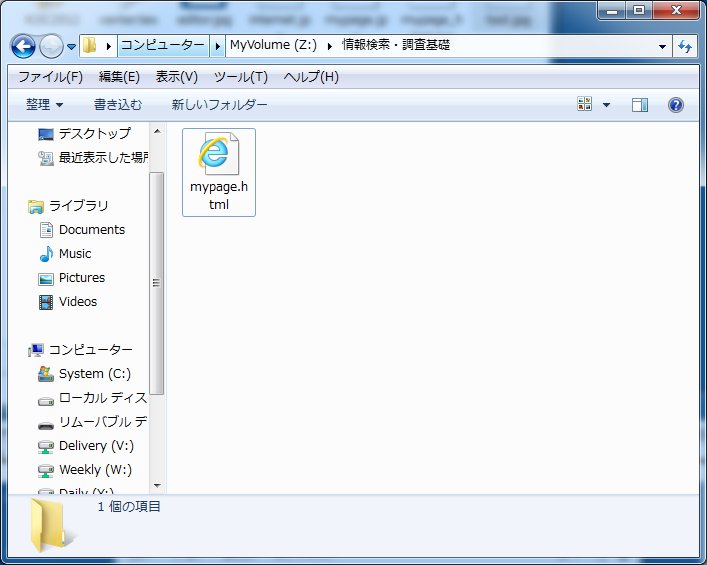Click the 書き込む toolbar button

click(118, 105)
